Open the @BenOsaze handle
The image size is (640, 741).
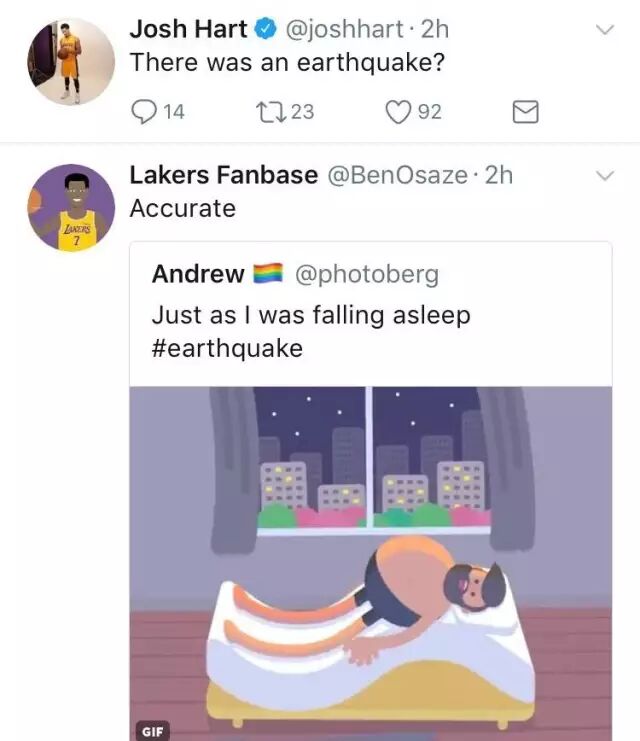(x=397, y=175)
